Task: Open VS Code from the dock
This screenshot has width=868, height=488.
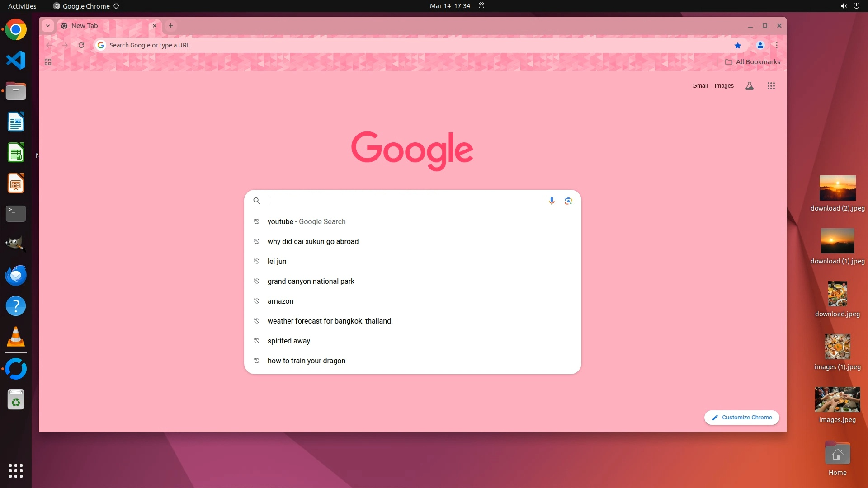Action: [16, 60]
